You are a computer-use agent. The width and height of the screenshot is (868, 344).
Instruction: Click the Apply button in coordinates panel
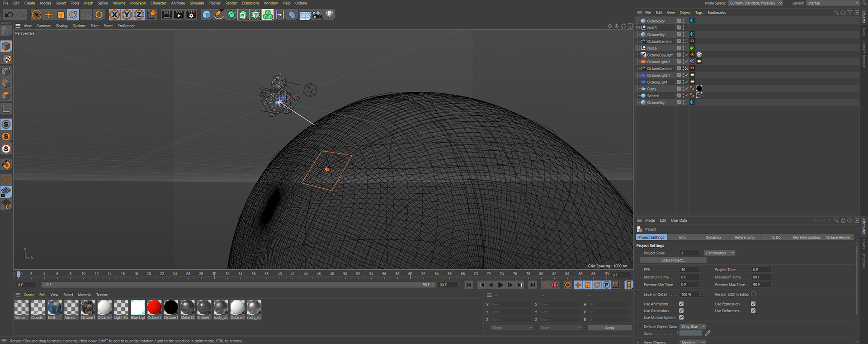click(x=609, y=328)
